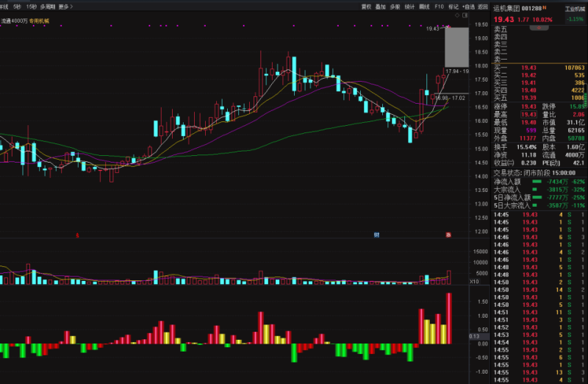
Task: Switch to the 5秒 chart period
Action: pos(17,7)
